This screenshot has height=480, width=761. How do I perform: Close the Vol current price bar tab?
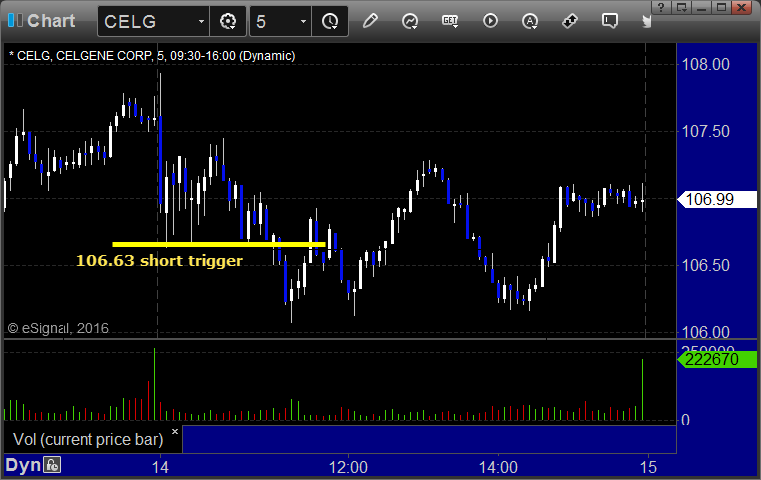175,431
